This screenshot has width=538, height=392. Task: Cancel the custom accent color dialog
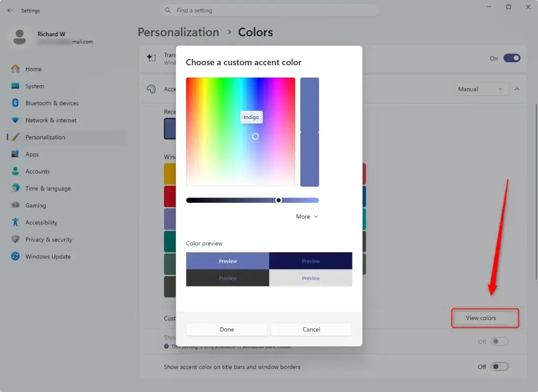pos(312,329)
